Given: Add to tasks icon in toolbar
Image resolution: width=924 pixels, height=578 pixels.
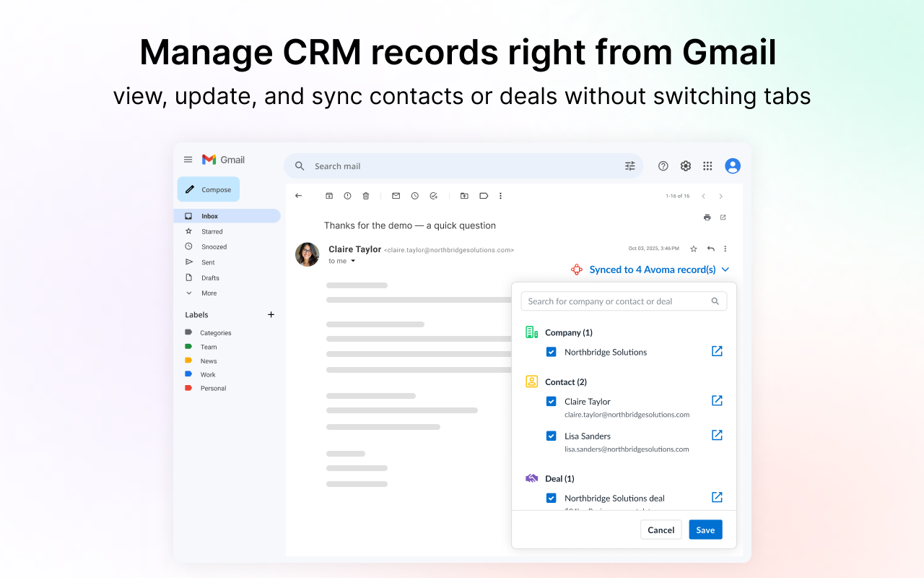Looking at the screenshot, I should pos(434,196).
